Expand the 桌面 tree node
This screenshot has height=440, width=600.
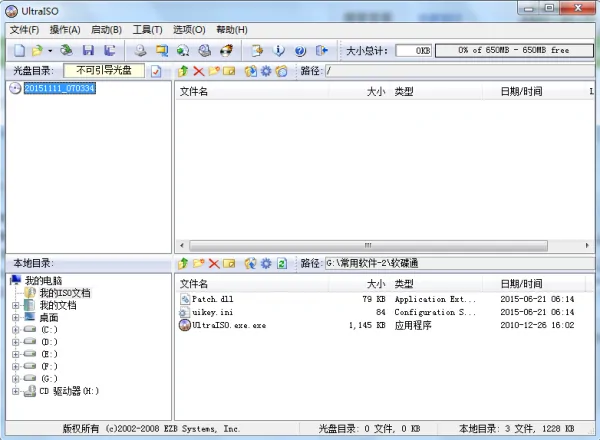pos(15,318)
